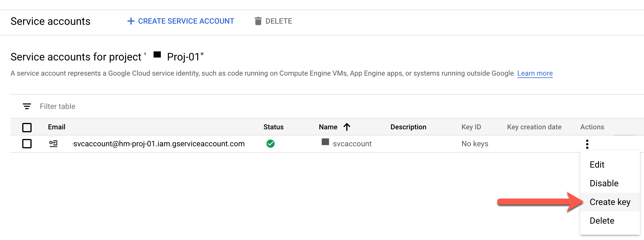The image size is (644, 240).
Task: Sort by the Email column header
Action: pos(56,127)
